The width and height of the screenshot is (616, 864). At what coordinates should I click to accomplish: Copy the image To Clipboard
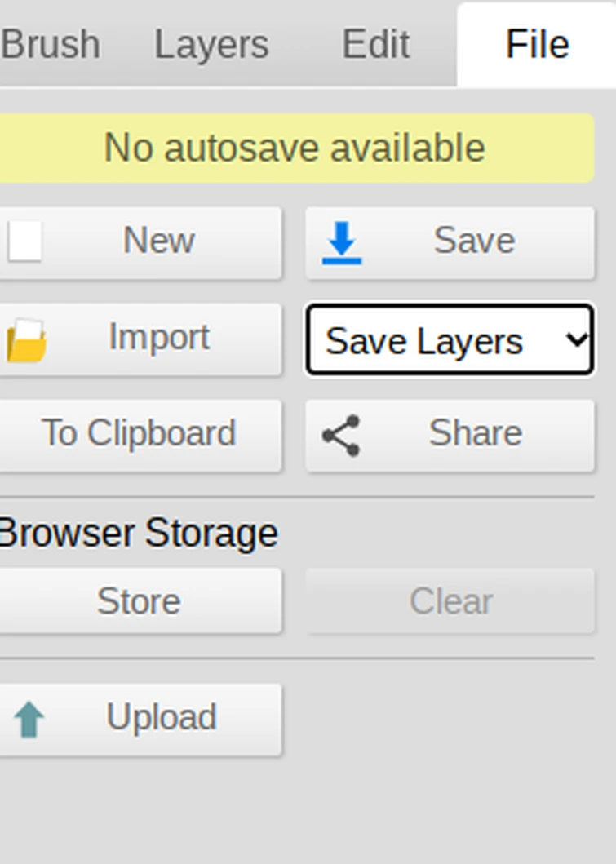[139, 434]
